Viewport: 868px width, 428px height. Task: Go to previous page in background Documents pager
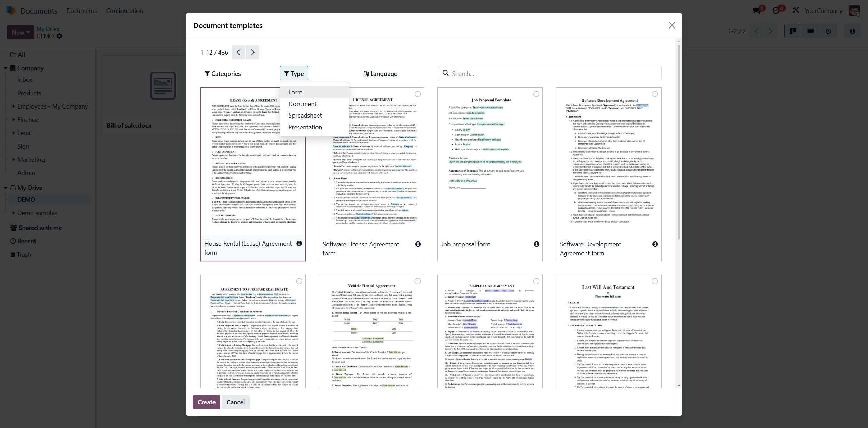756,31
